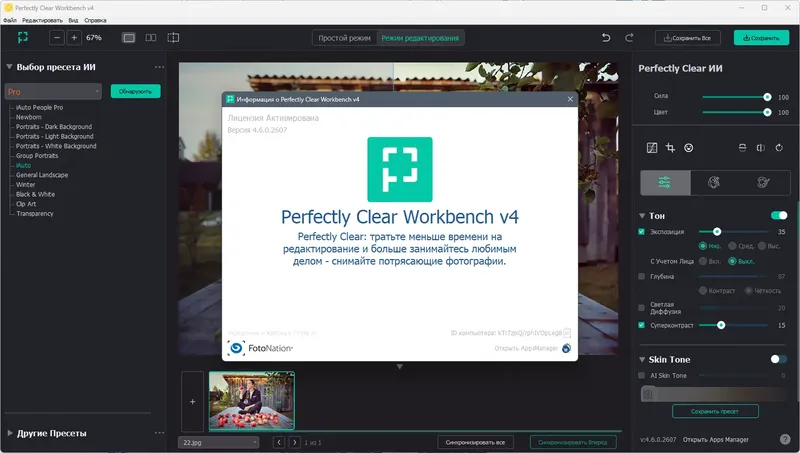Open the Файл menu
This screenshot has height=453, width=800.
tap(10, 20)
